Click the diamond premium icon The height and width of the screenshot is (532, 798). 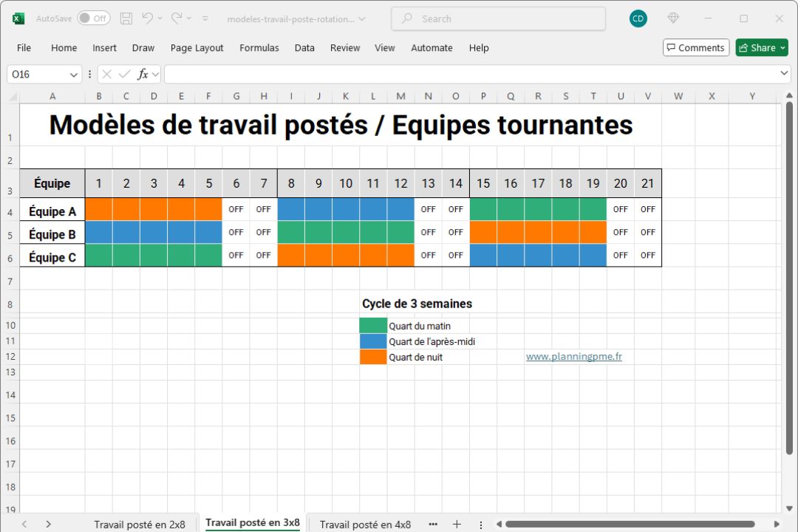coord(672,18)
